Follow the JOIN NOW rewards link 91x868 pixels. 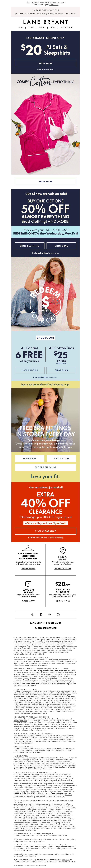(x=71, y=14)
